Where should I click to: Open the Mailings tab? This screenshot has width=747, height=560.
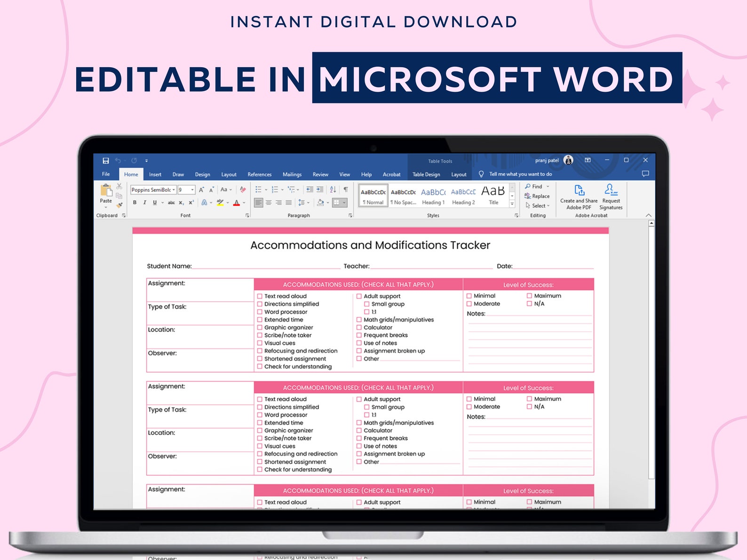coord(292,174)
